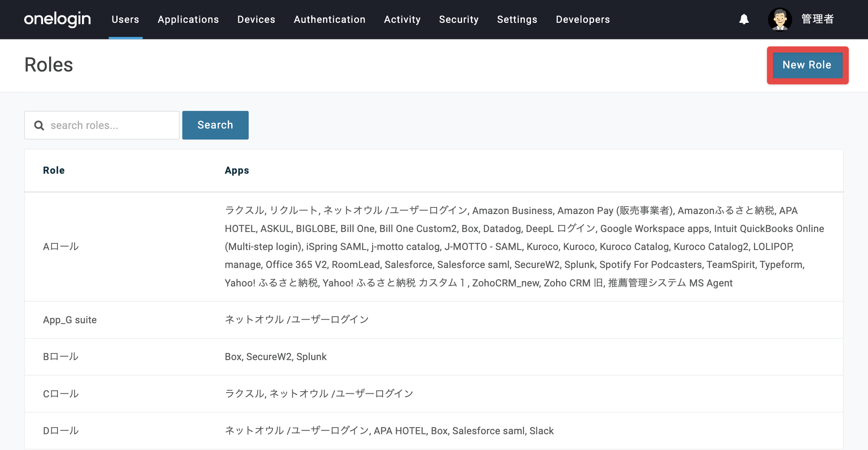This screenshot has height=450, width=868.
Task: Click the 管理者 user name
Action: pos(818,19)
